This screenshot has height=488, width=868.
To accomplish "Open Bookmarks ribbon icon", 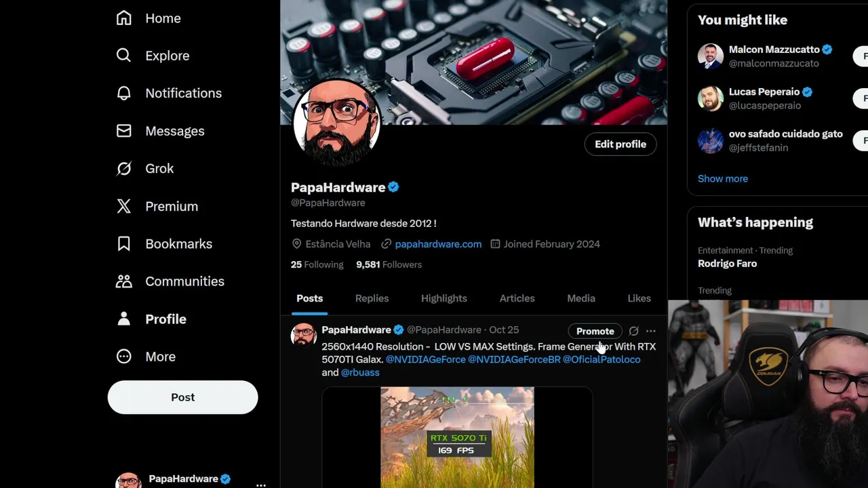I will point(123,243).
